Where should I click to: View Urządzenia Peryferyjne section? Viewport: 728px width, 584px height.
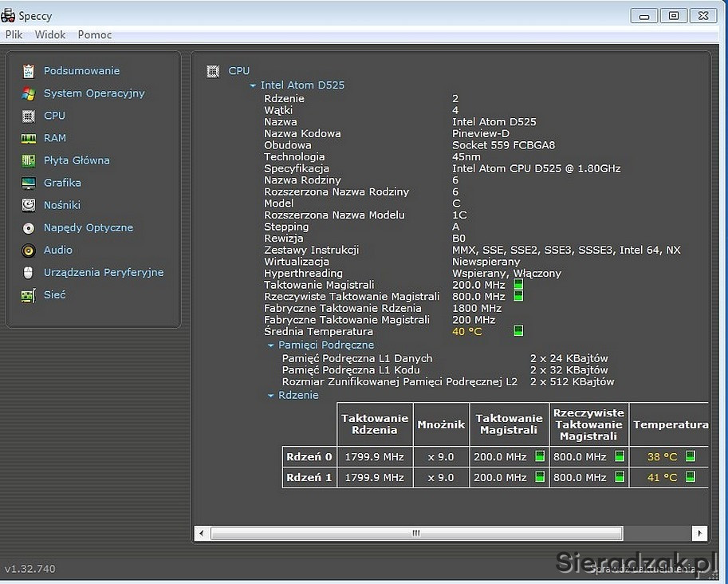point(104,272)
